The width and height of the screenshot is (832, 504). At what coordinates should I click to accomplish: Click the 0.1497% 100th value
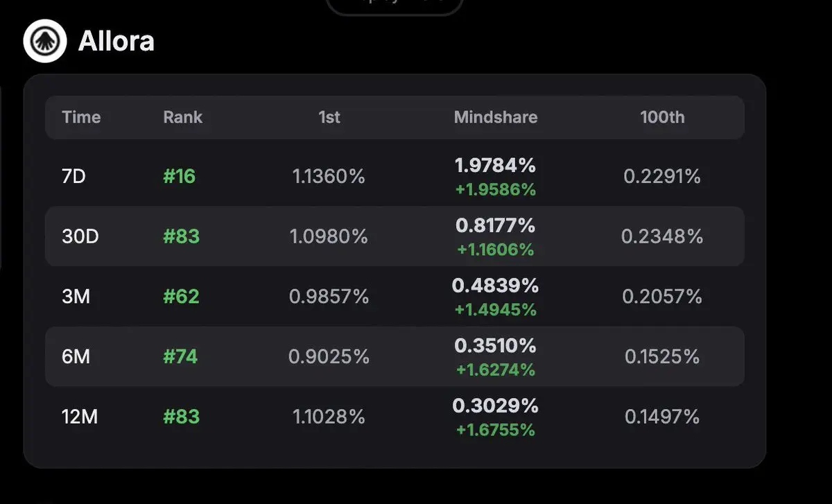[x=662, y=417]
